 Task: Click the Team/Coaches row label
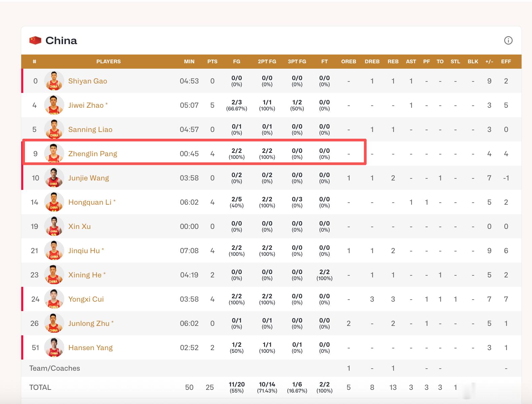click(x=55, y=368)
